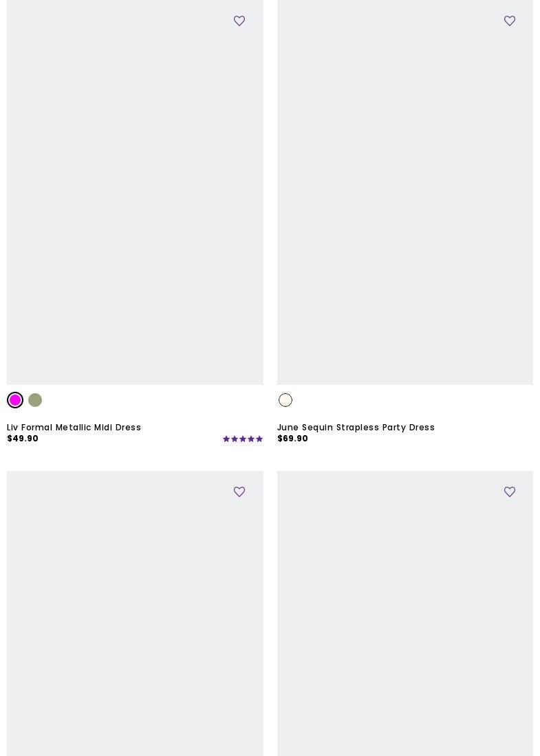Open Liv Formal Metallic Midi Dress product image
The height and width of the screenshot is (756, 540).
click(135, 192)
